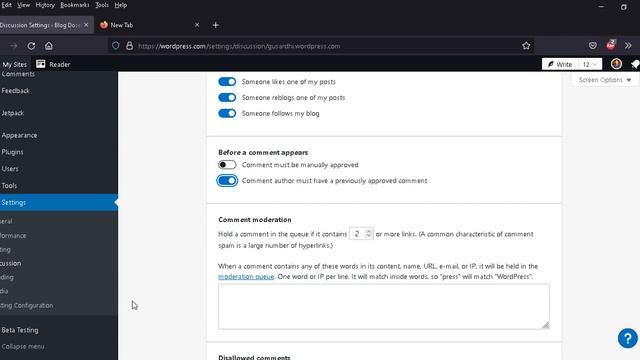This screenshot has height=360, width=640.
Task: Show more toolbar items via overflow chevrons
Action: [x=628, y=46]
